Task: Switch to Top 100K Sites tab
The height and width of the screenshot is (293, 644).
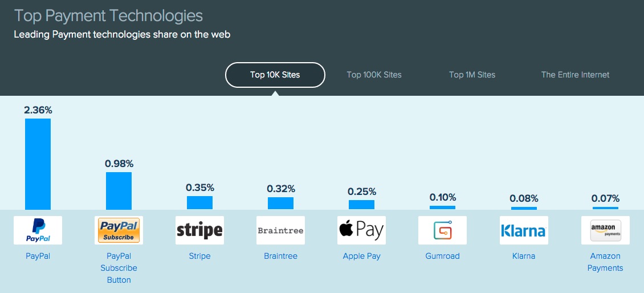Action: pyautogui.click(x=374, y=75)
